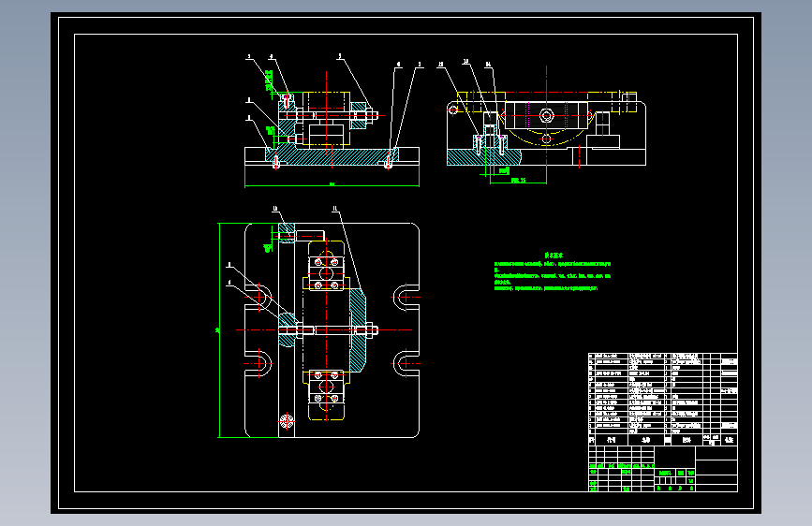The image size is (812, 526).
Task: Select the hatched left block in the side view
Action: (484, 157)
